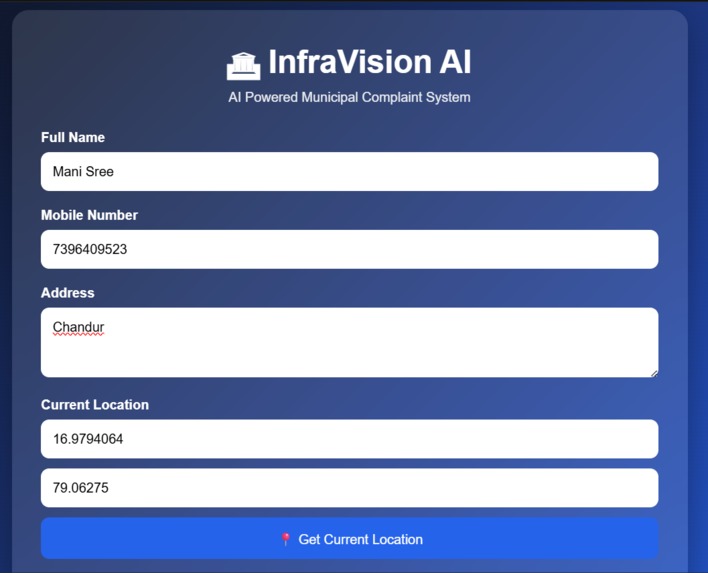This screenshot has height=573, width=708.
Task: Click the Full Name input field
Action: [349, 172]
